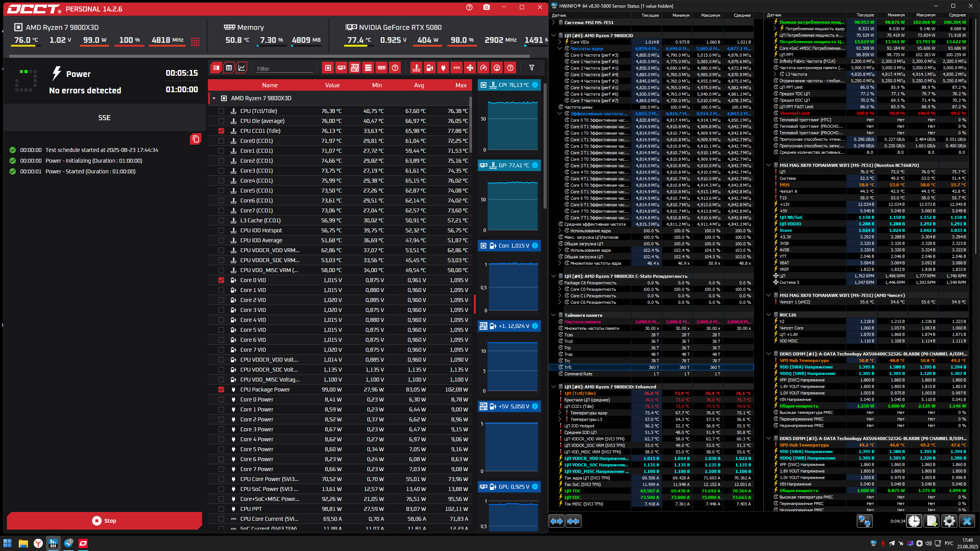Reset HWiNFO sensor values clock icon

coord(914,521)
